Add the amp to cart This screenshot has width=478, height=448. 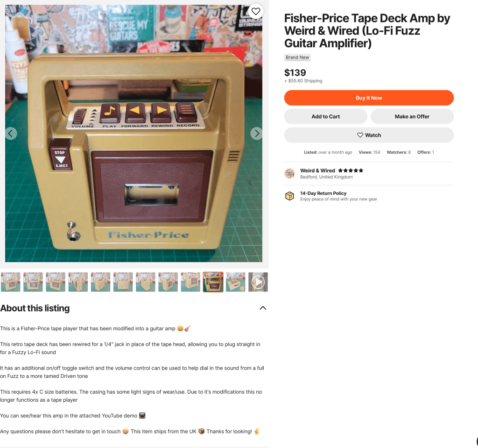click(325, 117)
